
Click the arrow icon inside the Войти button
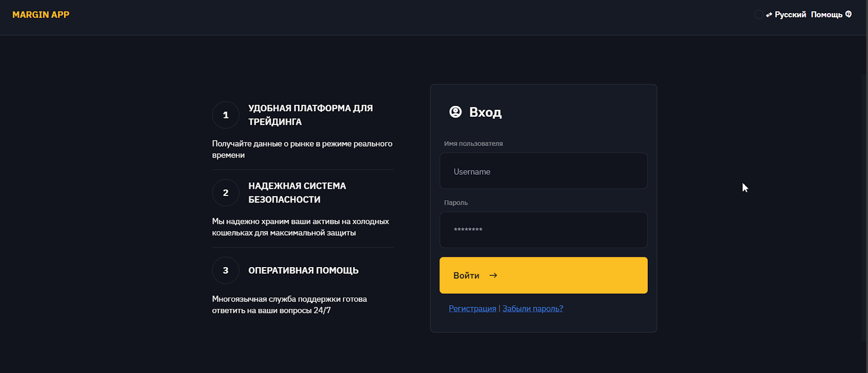point(493,275)
